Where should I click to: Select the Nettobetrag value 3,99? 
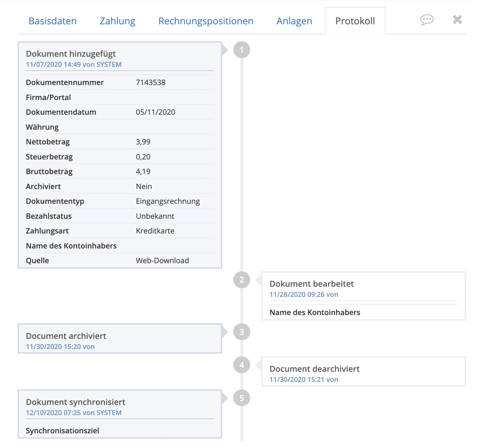pyautogui.click(x=143, y=142)
